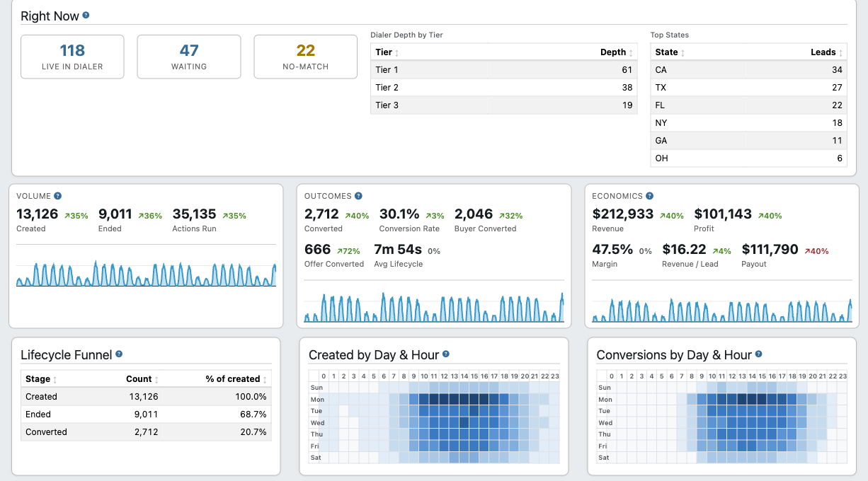
Task: Click the 35,135 Actions Run metric
Action: (x=209, y=220)
